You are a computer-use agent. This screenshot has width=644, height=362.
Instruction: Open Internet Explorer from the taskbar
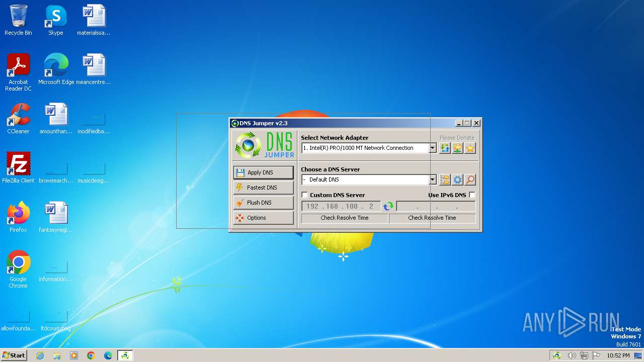[x=40, y=355]
